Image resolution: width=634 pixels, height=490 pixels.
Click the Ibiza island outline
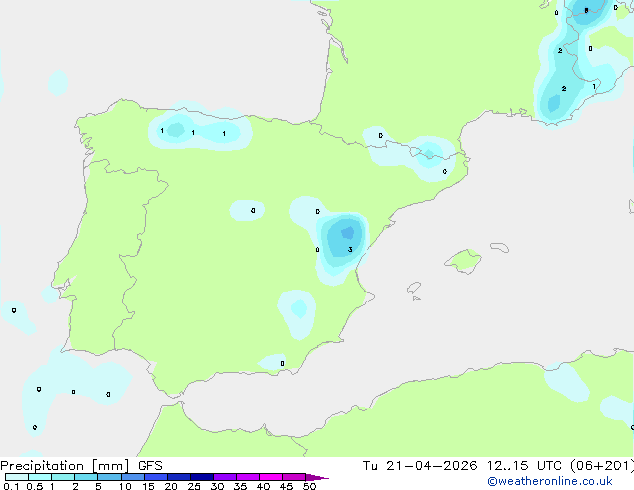click(x=414, y=288)
